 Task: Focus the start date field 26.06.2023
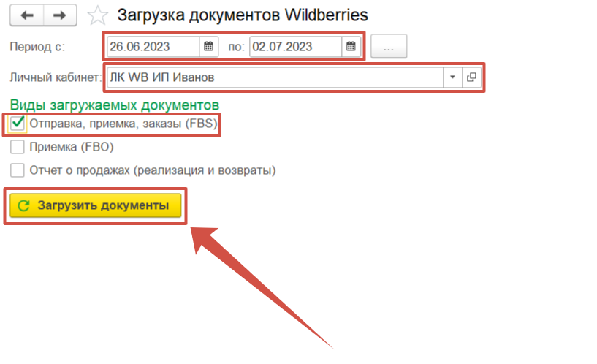(152, 47)
